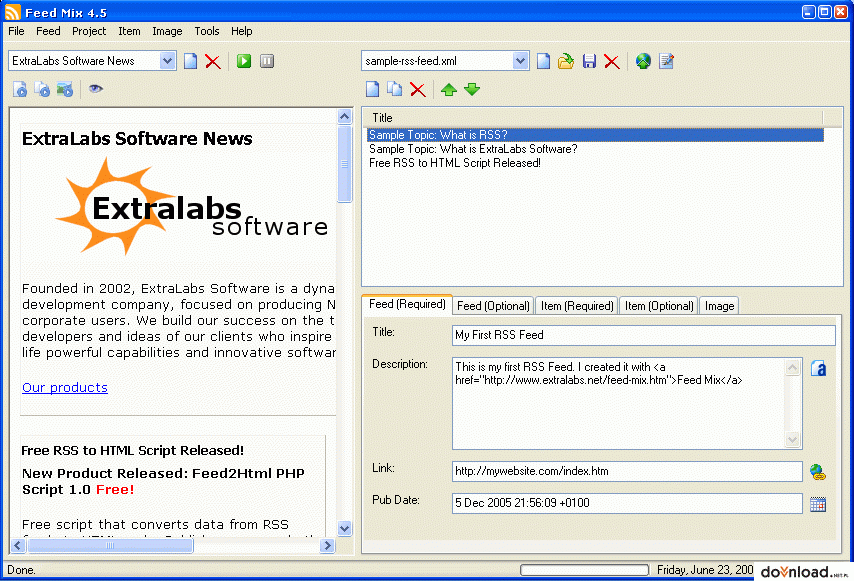Click the preview horizontal scroll left arrow
Viewport: 854px width, 581px height.
coord(18,545)
